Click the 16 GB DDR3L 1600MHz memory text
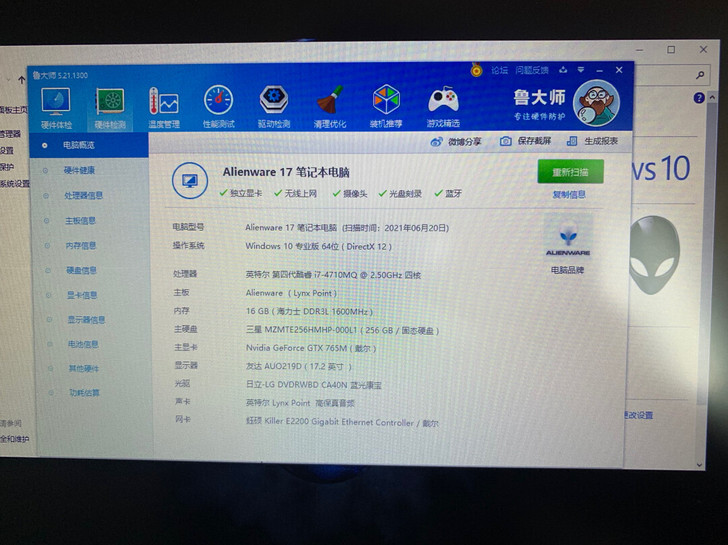This screenshot has width=728, height=545. (x=309, y=311)
